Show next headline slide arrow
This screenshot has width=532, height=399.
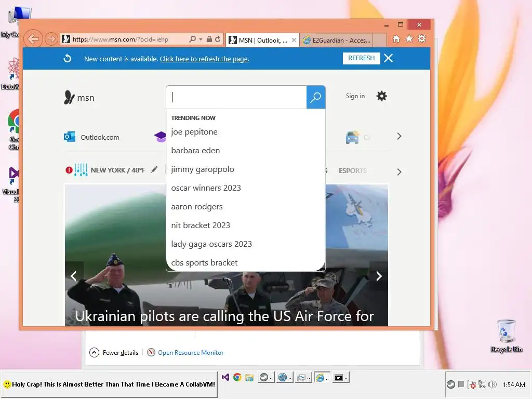[379, 276]
